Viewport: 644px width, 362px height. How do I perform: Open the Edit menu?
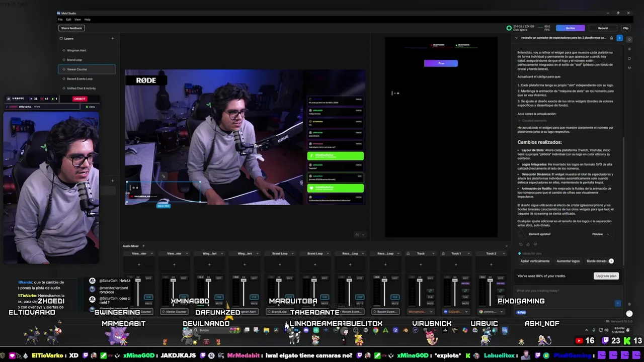pos(68,20)
